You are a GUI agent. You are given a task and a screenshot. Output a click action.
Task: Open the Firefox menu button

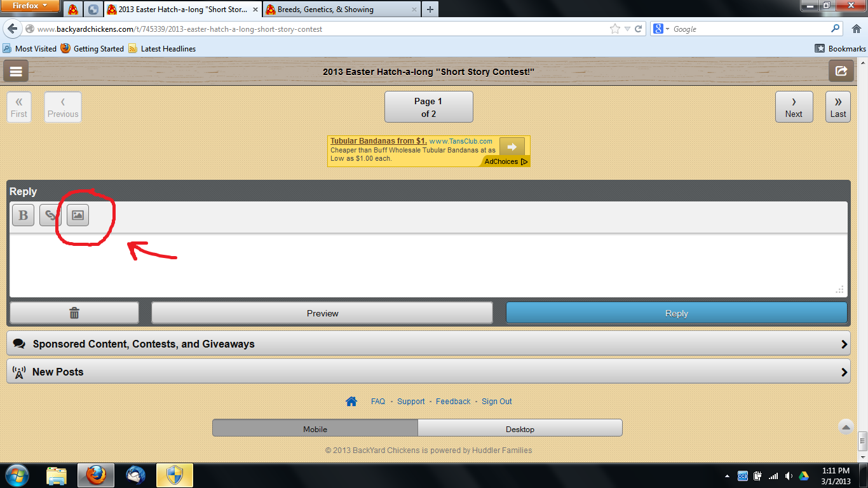point(31,6)
